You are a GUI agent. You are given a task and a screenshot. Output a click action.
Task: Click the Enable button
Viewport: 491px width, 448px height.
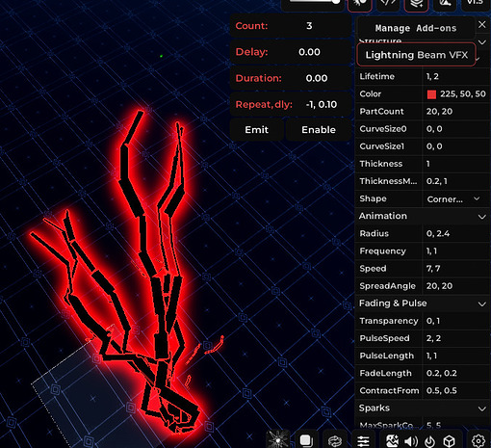tap(319, 130)
